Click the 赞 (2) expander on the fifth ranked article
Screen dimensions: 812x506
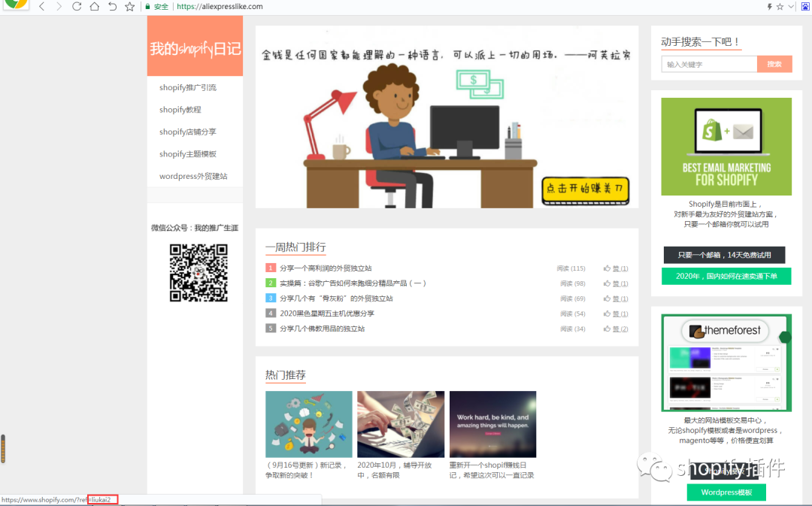coord(618,329)
